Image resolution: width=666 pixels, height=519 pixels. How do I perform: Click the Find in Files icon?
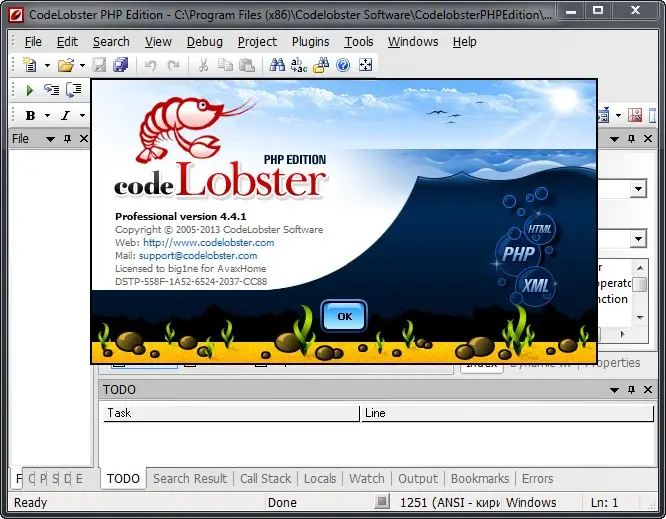[x=321, y=65]
